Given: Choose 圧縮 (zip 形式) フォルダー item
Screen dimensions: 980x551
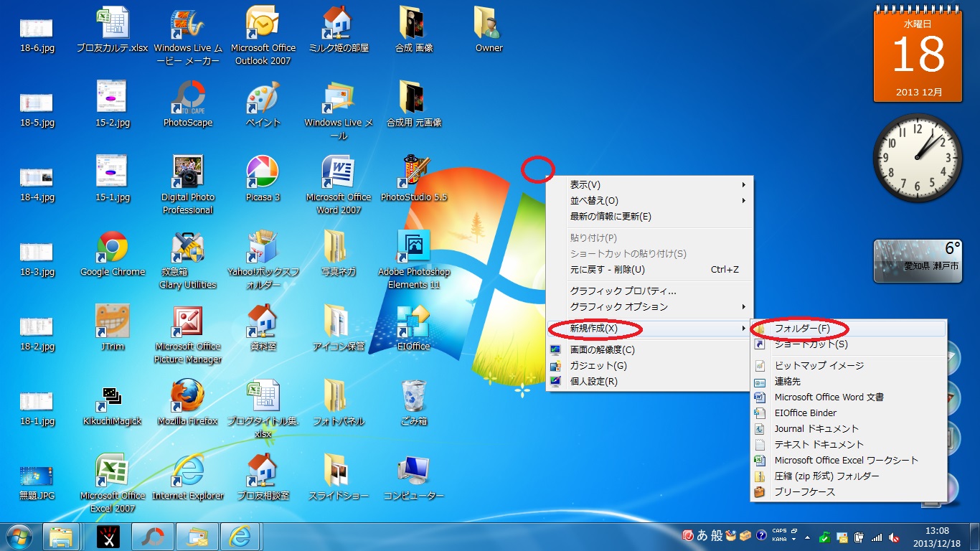Looking at the screenshot, I should [x=849, y=476].
